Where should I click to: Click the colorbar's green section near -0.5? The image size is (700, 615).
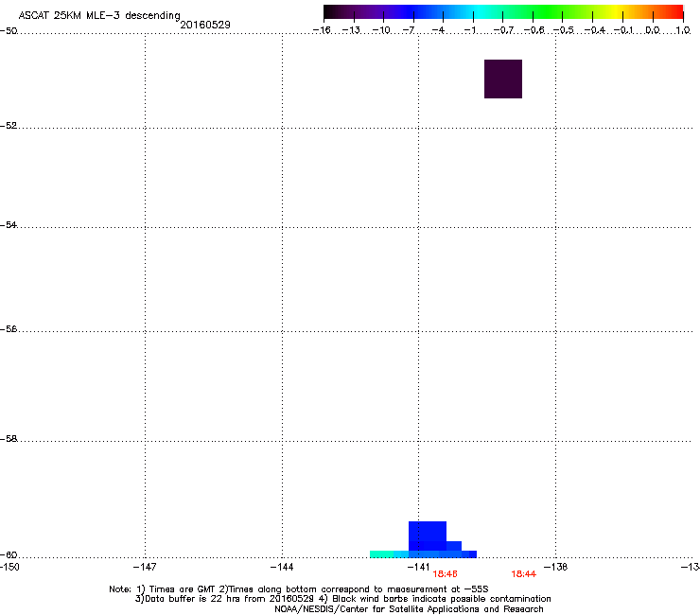tap(563, 12)
